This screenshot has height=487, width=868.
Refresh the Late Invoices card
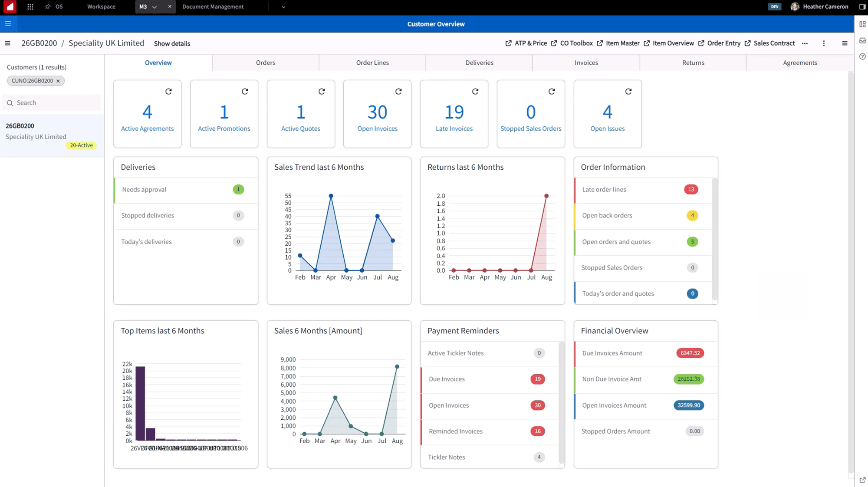[475, 91]
